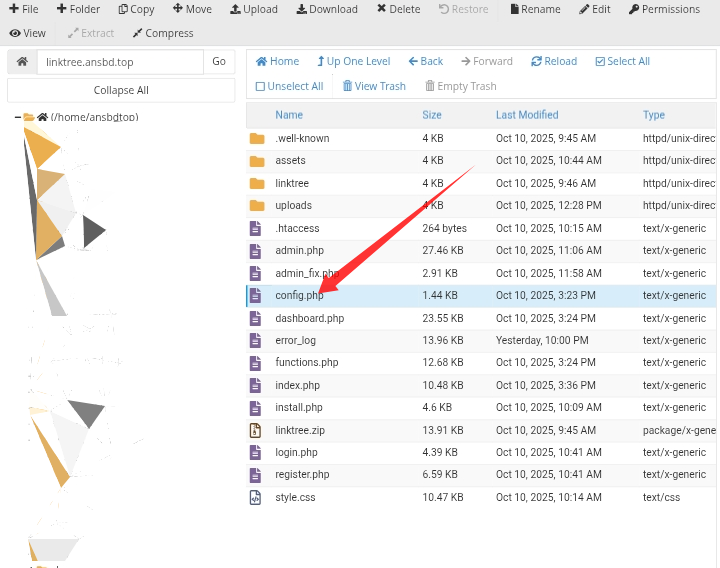Collapse the /home/ansbdtop tree root
This screenshot has height=568, width=720.
tap(18, 117)
